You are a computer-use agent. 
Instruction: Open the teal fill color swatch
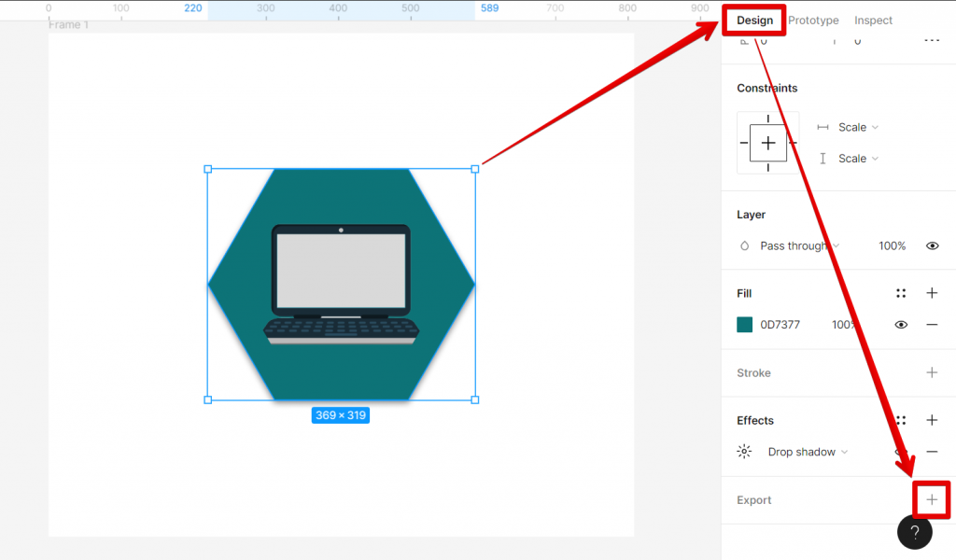pos(745,325)
